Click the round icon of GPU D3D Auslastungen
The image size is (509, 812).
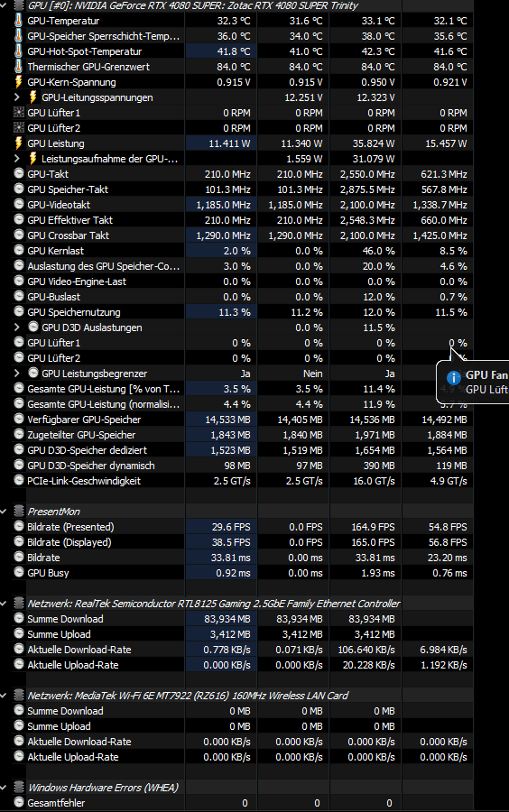(x=33, y=327)
